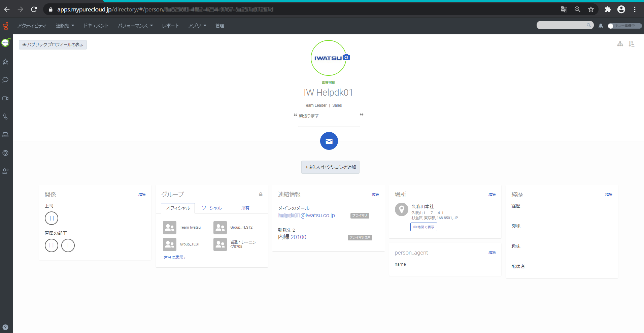
Task: Edit the 関係 section
Action: click(x=142, y=195)
